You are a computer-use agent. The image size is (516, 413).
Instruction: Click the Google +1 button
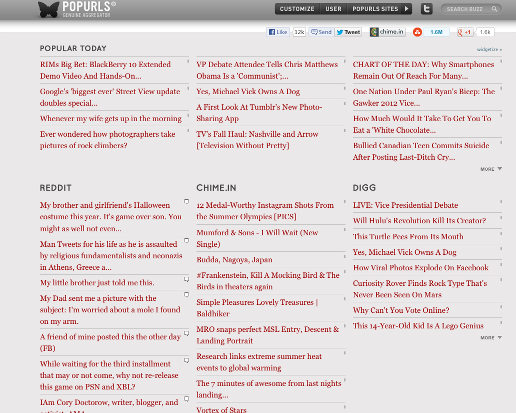point(464,32)
